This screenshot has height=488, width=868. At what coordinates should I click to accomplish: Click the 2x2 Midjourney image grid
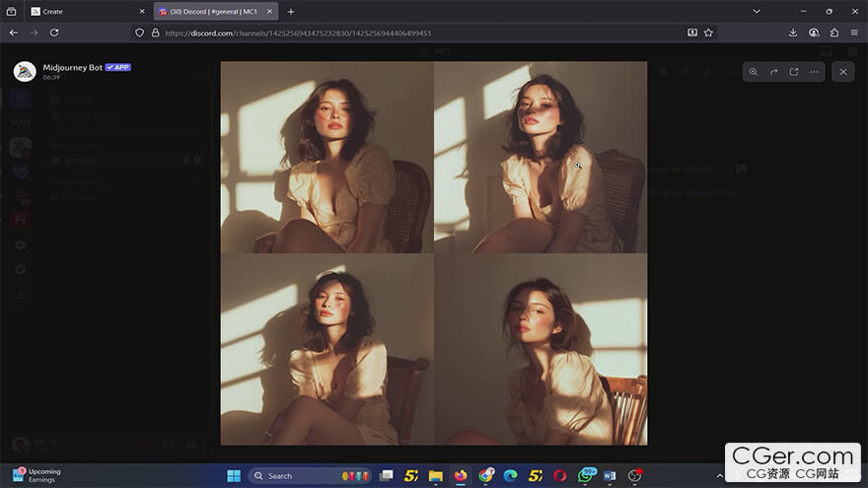click(433, 252)
